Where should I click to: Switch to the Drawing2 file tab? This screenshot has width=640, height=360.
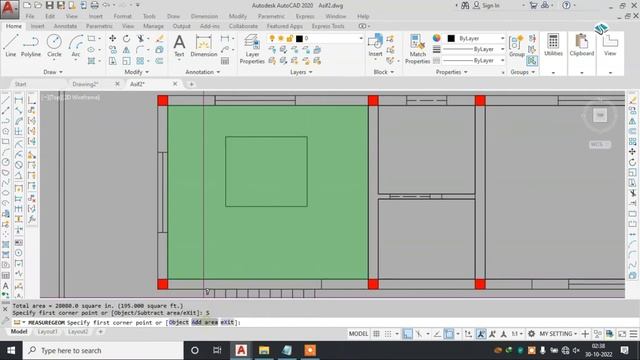click(85, 84)
